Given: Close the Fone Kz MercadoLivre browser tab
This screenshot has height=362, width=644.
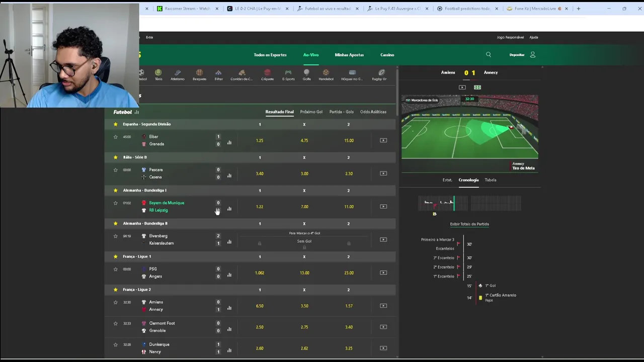Looking at the screenshot, I should [x=567, y=9].
